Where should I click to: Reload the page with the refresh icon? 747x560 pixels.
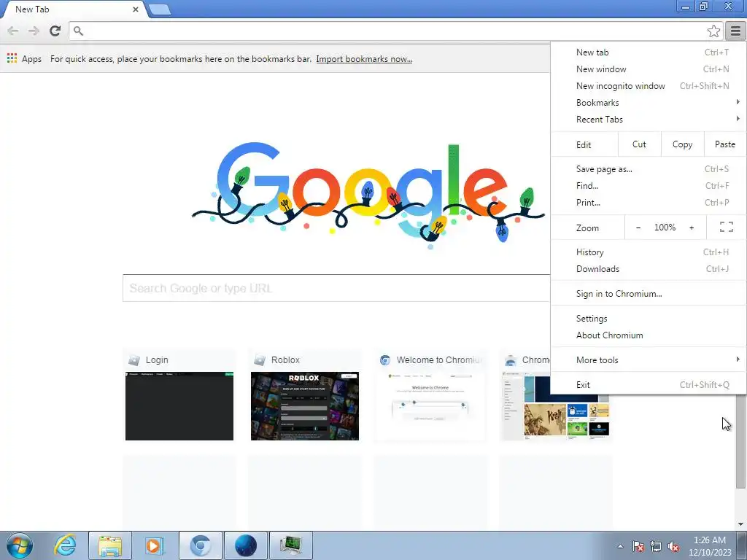pyautogui.click(x=55, y=31)
